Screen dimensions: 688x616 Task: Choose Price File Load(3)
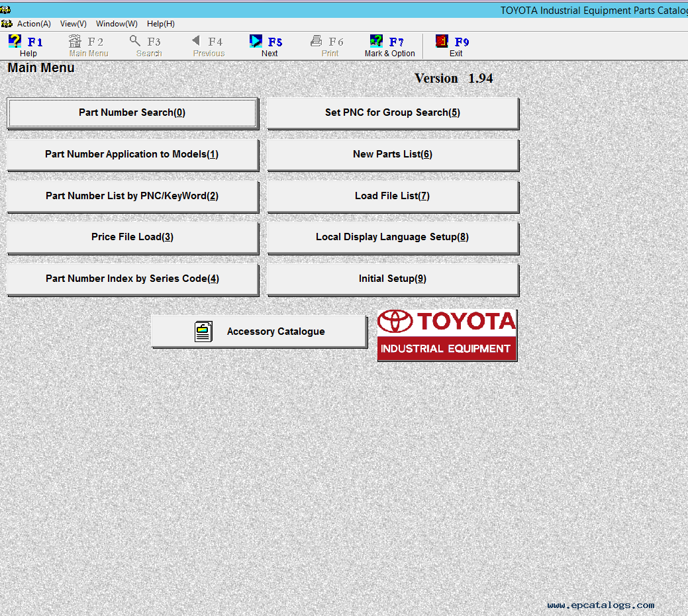132,237
